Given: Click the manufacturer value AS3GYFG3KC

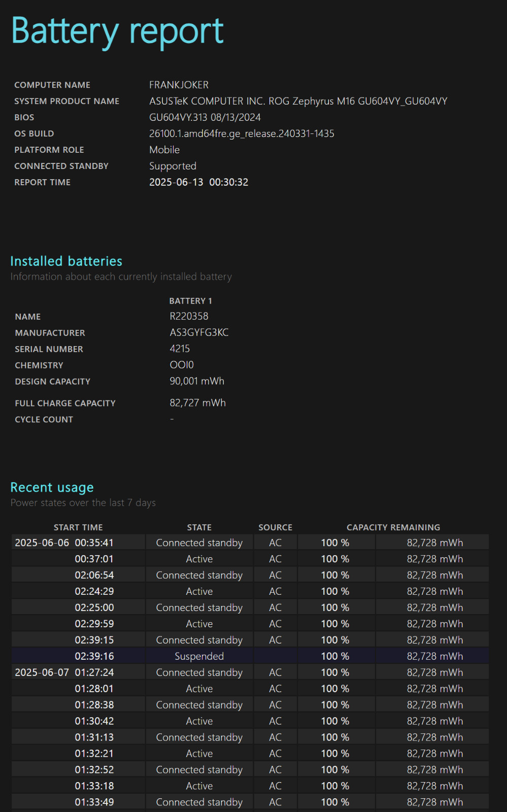Looking at the screenshot, I should pos(199,332).
